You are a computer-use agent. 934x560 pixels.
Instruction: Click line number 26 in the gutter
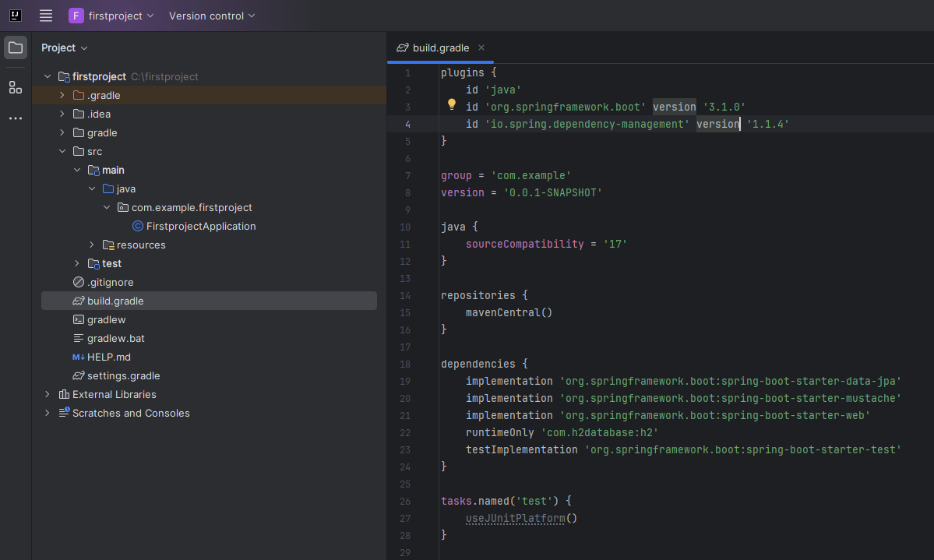click(405, 502)
